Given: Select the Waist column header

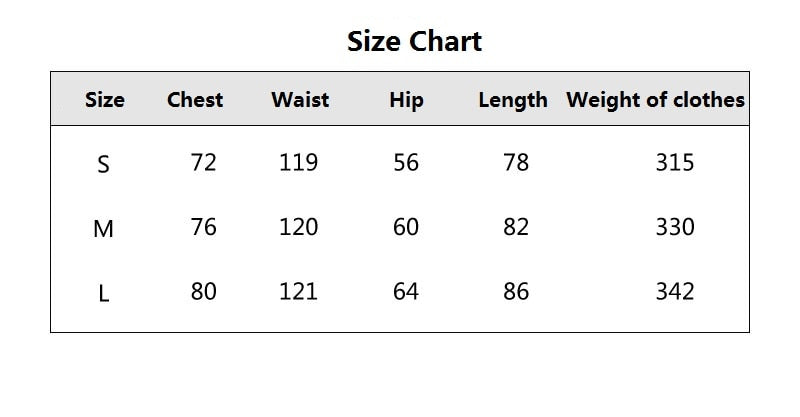Looking at the screenshot, I should pos(300,99).
